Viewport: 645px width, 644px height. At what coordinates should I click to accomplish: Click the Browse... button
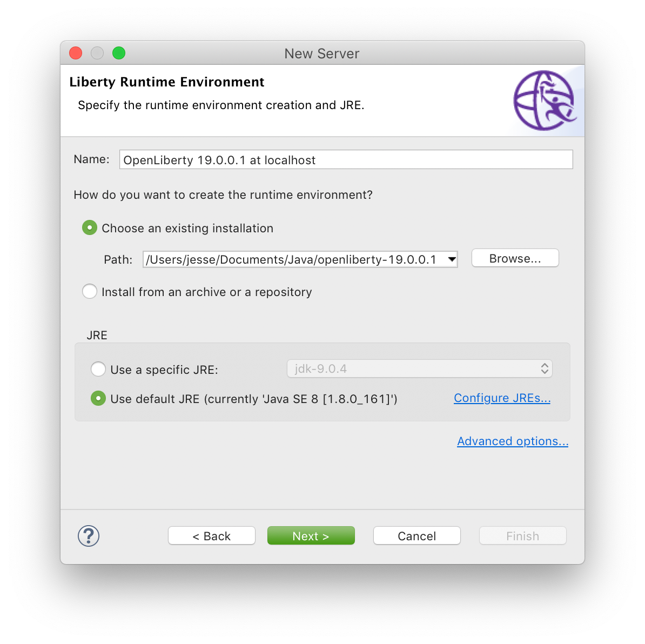pyautogui.click(x=515, y=258)
